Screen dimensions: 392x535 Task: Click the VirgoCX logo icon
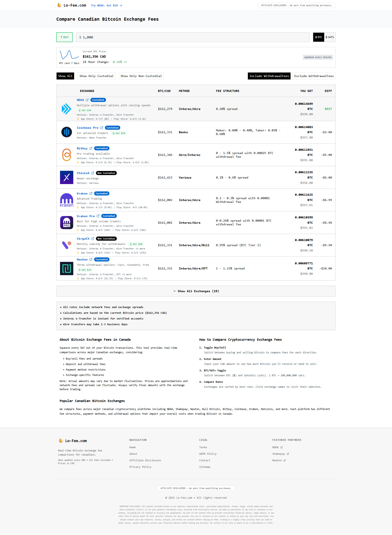click(67, 245)
